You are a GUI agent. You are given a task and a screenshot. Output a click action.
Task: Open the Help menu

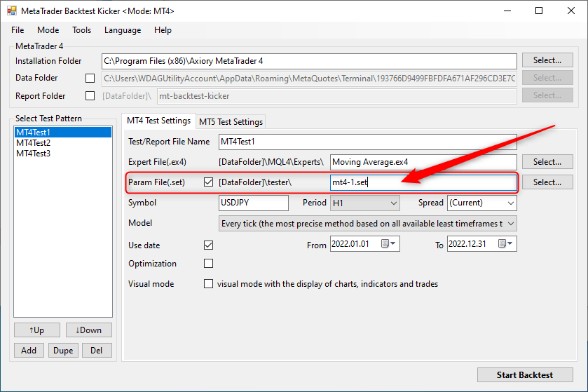point(163,30)
